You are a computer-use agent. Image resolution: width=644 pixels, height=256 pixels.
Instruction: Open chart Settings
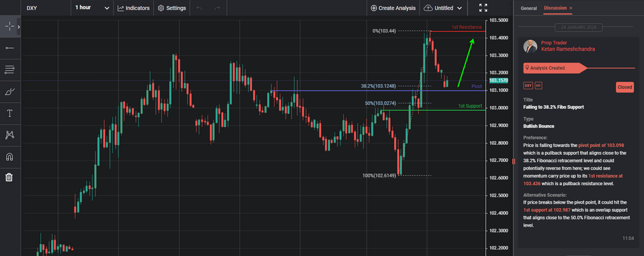click(x=172, y=8)
